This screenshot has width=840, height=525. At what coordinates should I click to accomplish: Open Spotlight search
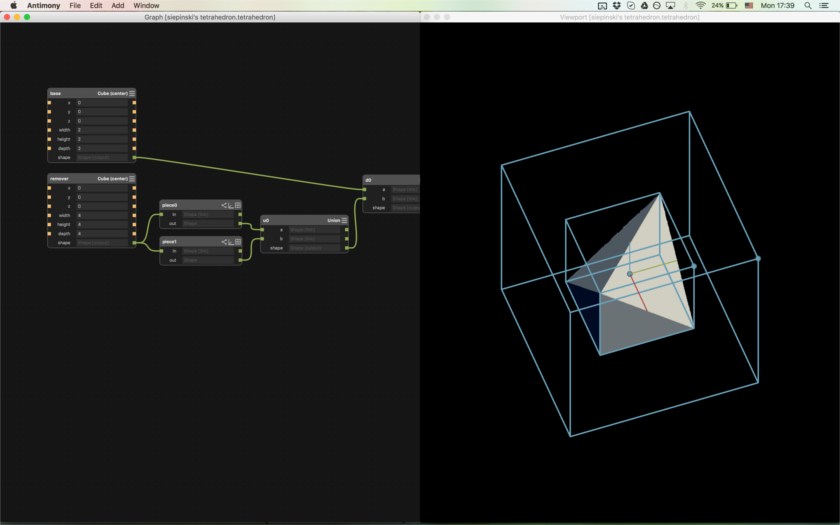807,5
